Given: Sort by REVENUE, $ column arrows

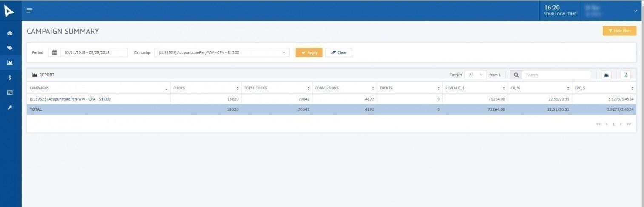Looking at the screenshot, I should (504, 88).
